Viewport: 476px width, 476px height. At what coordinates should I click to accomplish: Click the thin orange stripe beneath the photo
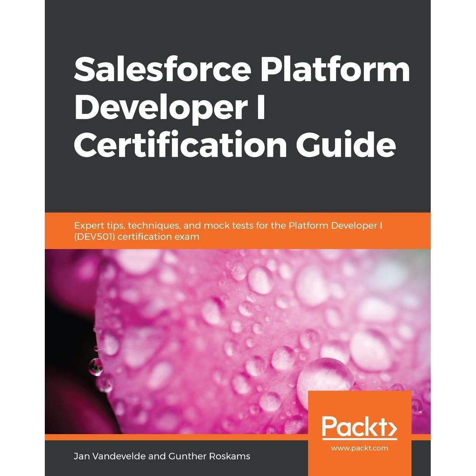tap(176, 437)
